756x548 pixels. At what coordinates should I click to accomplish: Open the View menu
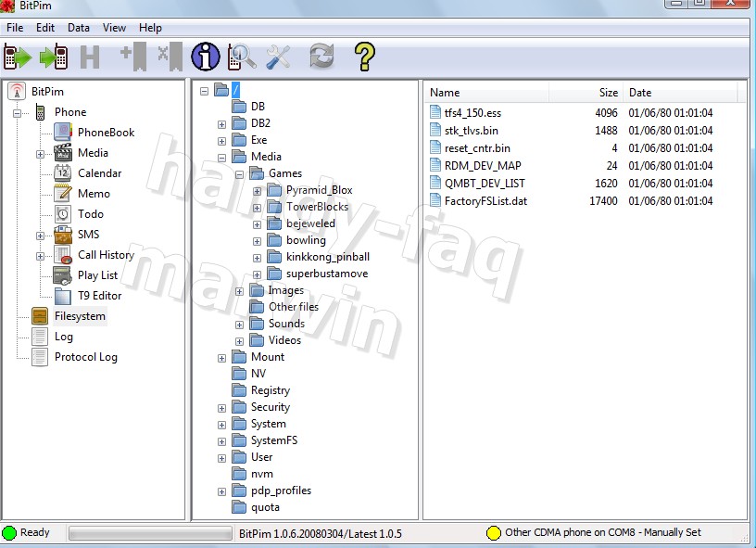[x=114, y=28]
